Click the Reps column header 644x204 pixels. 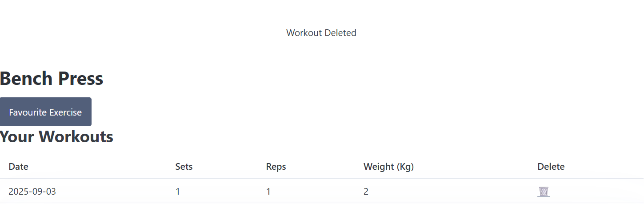pos(276,167)
